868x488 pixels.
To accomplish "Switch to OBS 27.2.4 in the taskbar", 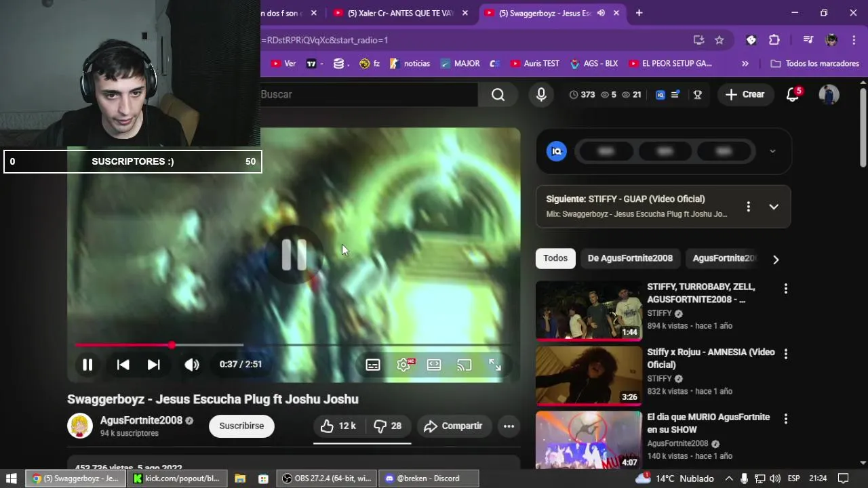I will tap(327, 479).
